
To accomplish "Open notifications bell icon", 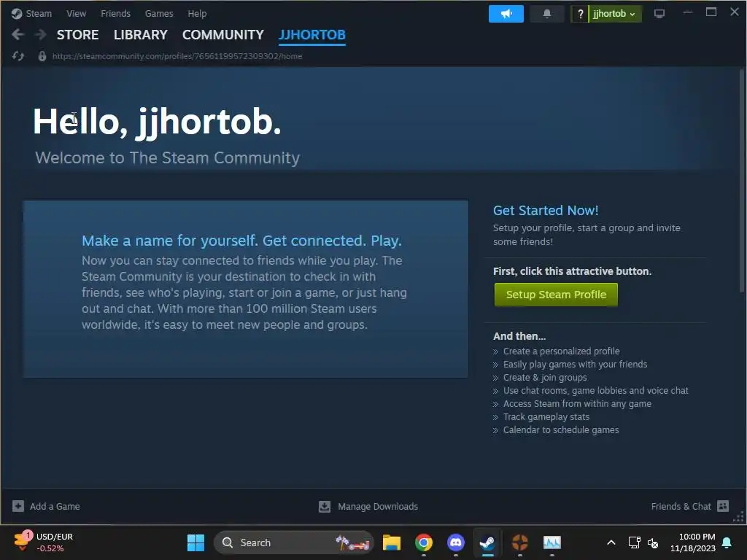I will tap(547, 14).
